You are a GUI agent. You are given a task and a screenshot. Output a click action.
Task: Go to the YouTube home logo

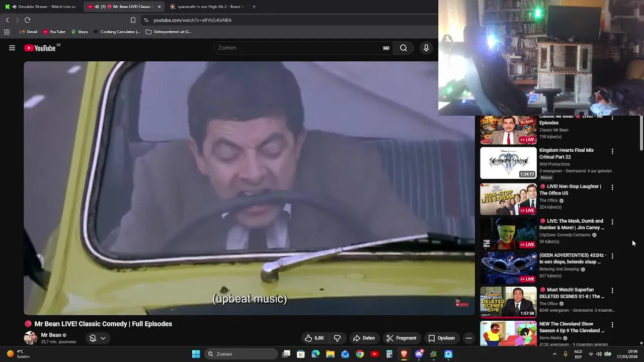40,48
